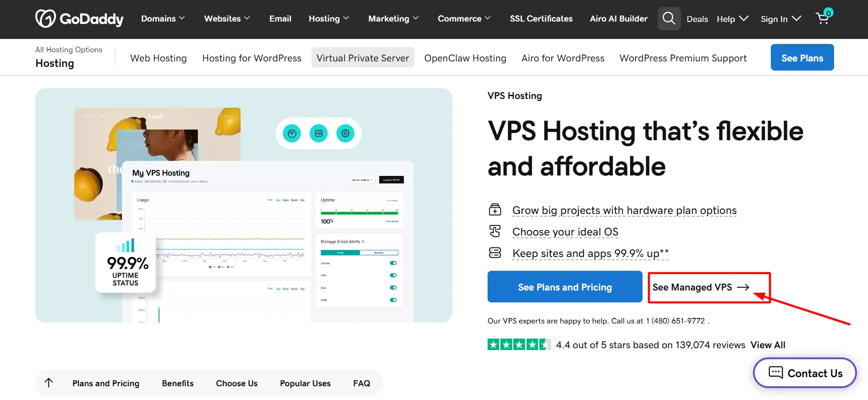This screenshot has height=400, width=868.
Task: Click See Plans and Pricing button
Action: (565, 287)
